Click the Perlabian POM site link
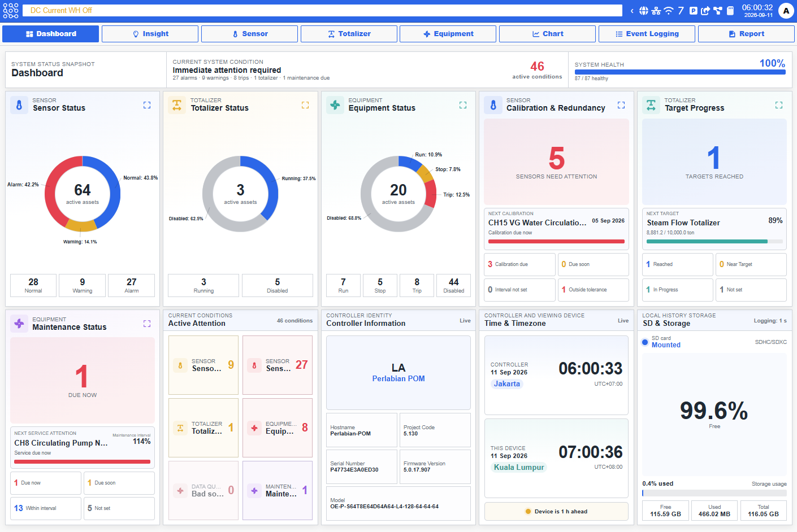The height and width of the screenshot is (532, 797). (x=398, y=378)
